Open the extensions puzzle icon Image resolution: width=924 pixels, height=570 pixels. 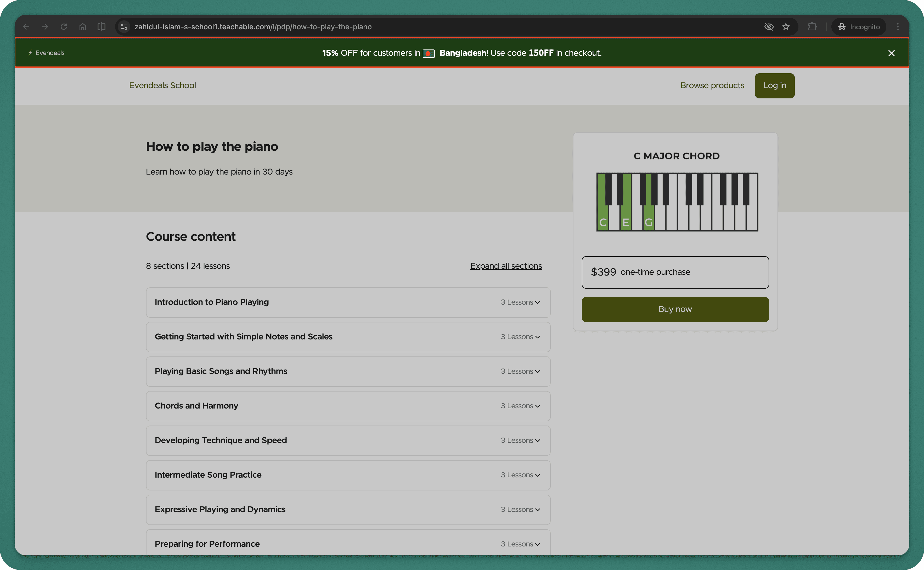(812, 27)
